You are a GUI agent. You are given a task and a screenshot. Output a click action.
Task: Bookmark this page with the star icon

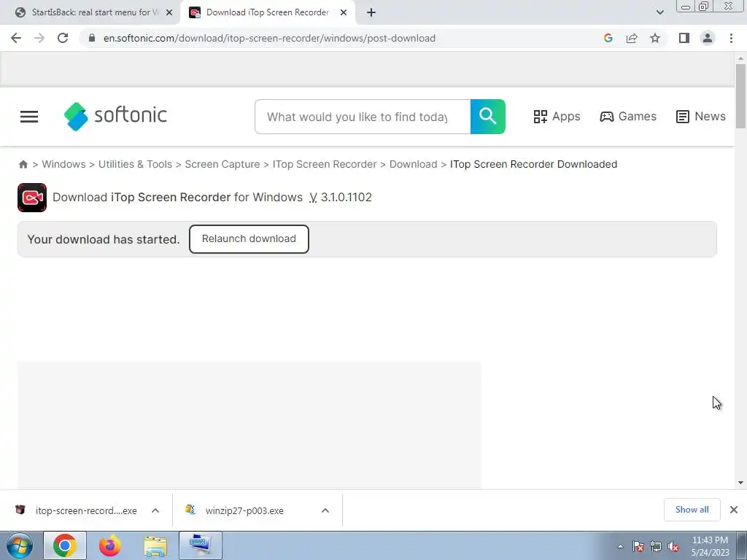[655, 38]
